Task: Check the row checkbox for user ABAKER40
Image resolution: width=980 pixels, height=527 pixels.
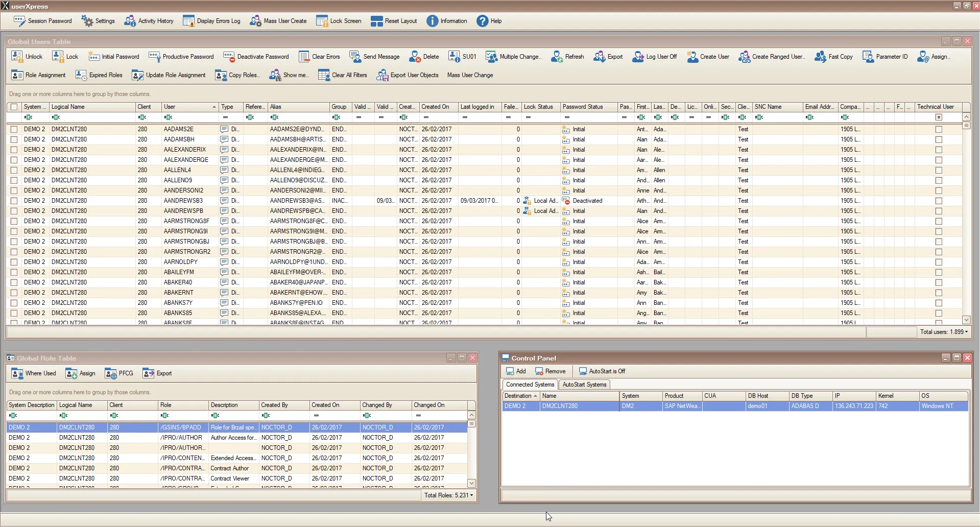Action: (14, 282)
